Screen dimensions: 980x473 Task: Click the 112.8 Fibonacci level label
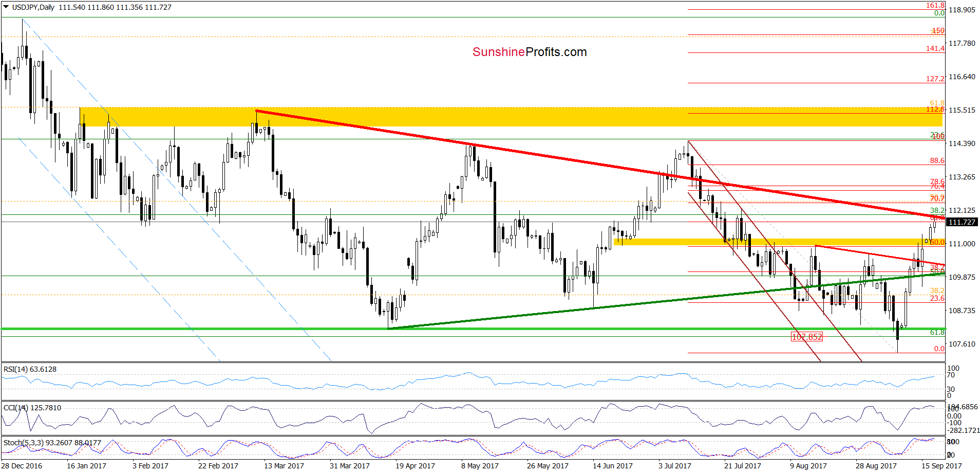[935, 110]
